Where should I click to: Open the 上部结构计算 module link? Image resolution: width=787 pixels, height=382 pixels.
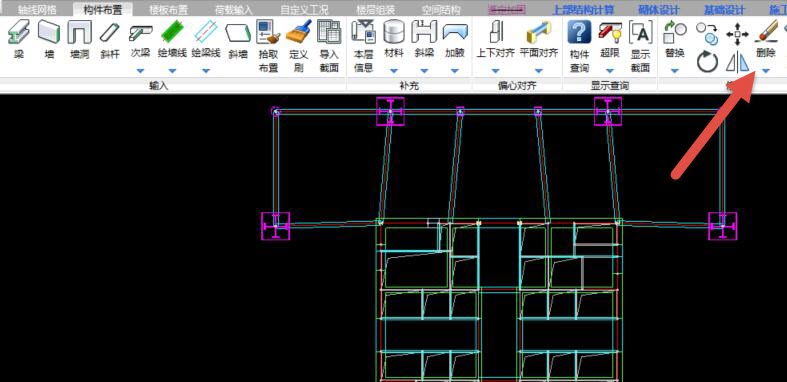click(583, 10)
